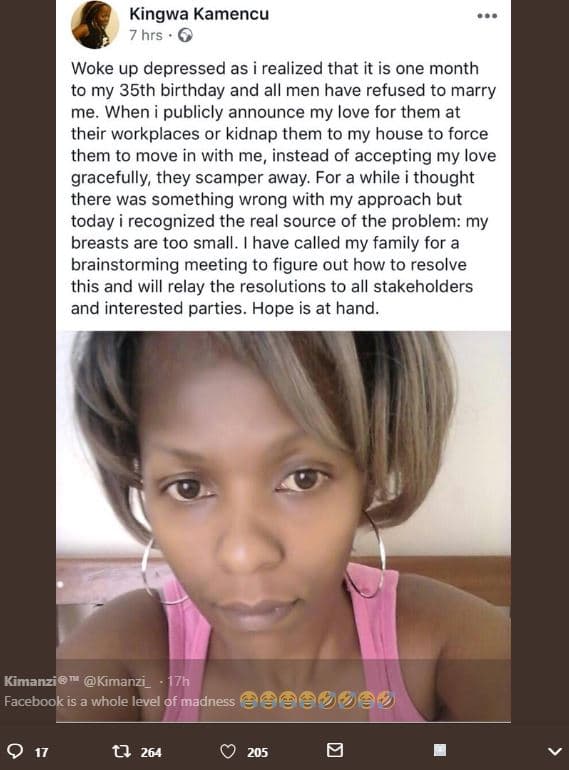Expand the down chevron tweet menu
The width and height of the screenshot is (569, 770).
click(555, 751)
